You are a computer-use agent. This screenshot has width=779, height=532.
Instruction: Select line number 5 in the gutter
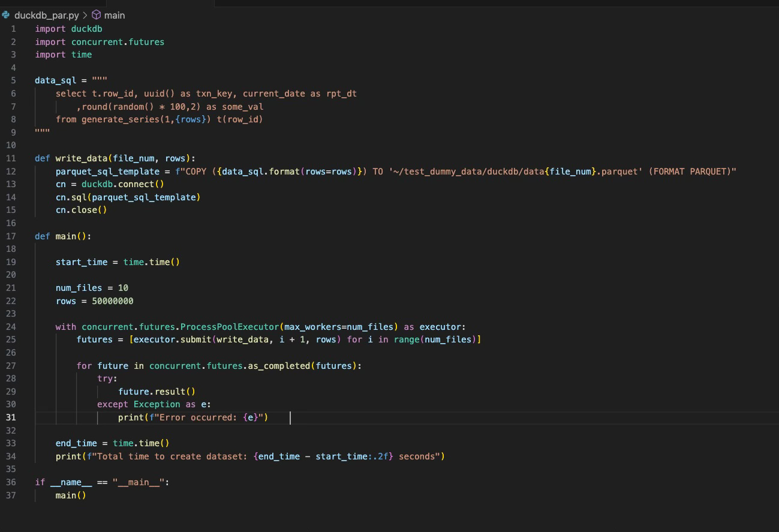13,80
